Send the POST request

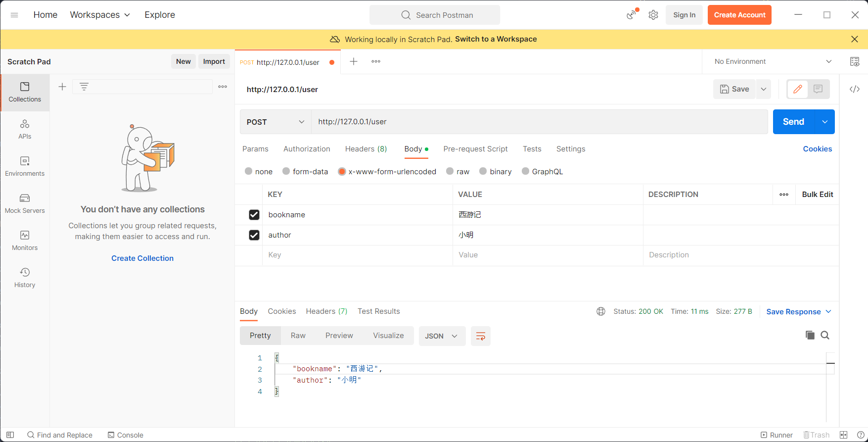[793, 122]
